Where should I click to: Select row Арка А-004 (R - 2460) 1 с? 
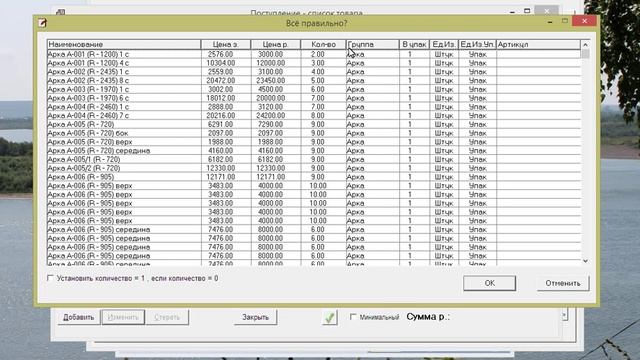[313, 107]
